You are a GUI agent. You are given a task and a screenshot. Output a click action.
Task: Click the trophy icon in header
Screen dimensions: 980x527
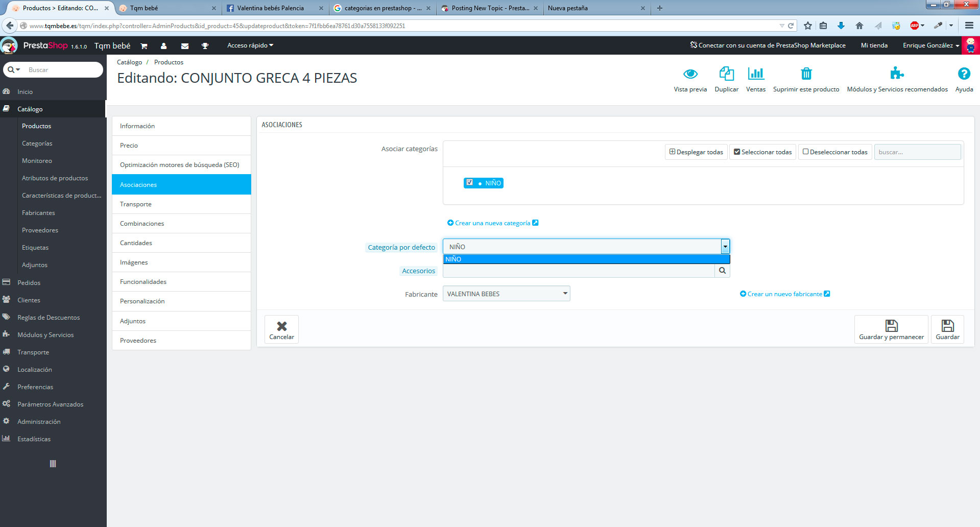205,46
